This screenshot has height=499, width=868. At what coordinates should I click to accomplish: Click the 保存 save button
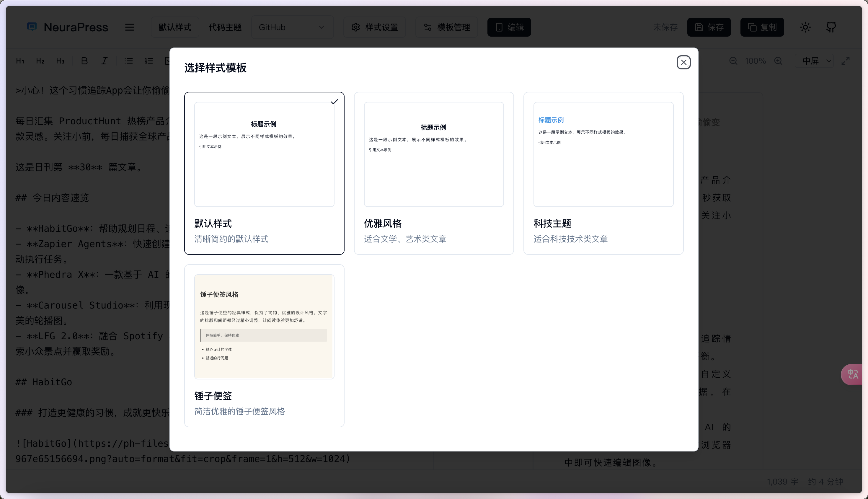[709, 27]
